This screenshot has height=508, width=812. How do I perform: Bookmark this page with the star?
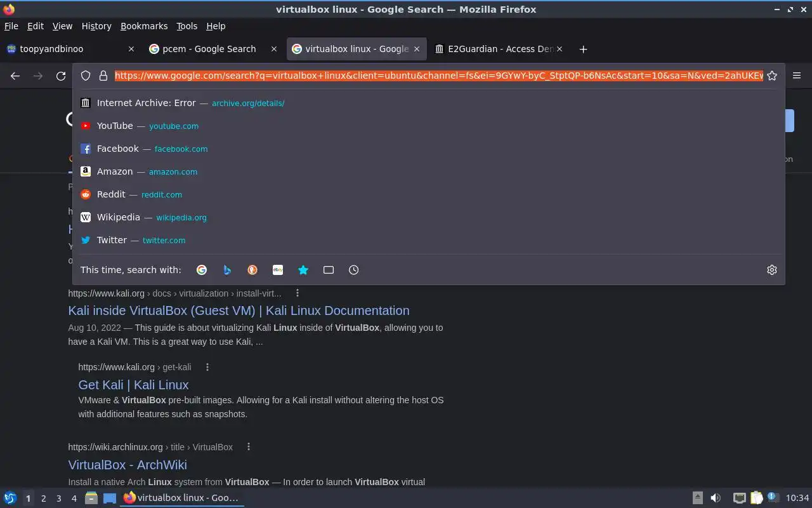[772, 76]
